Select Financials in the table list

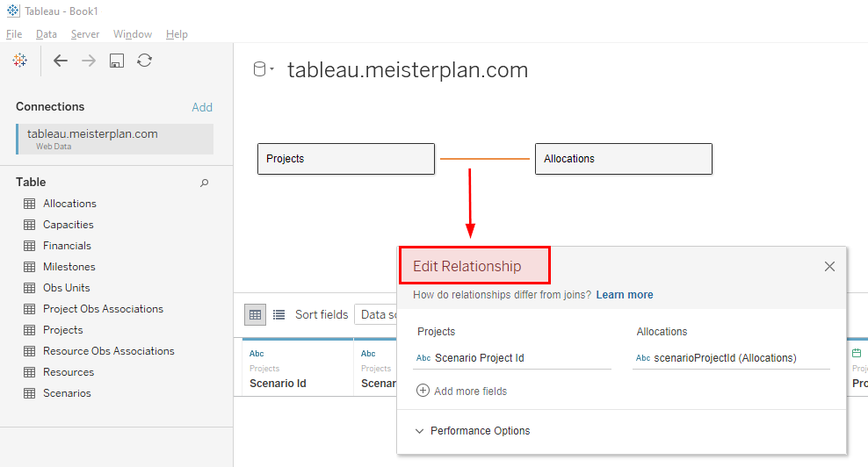[x=67, y=246]
